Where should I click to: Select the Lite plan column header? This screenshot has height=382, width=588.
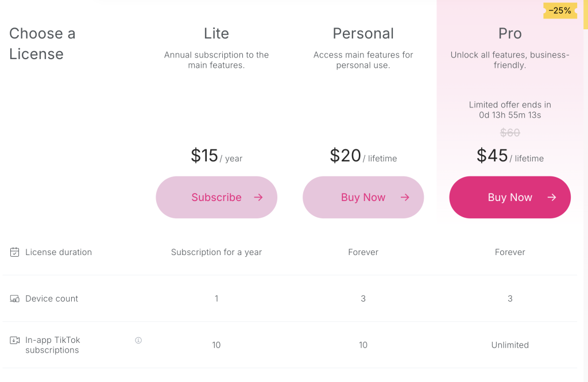[216, 33]
